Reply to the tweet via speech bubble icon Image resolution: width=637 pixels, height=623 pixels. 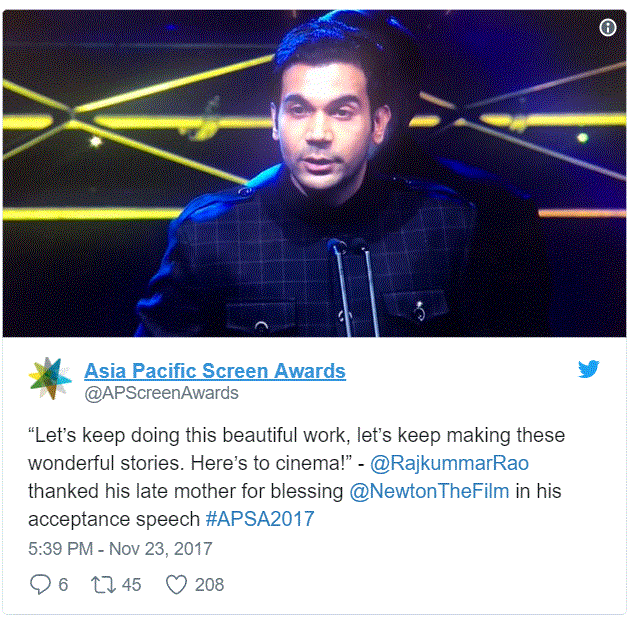coord(40,584)
